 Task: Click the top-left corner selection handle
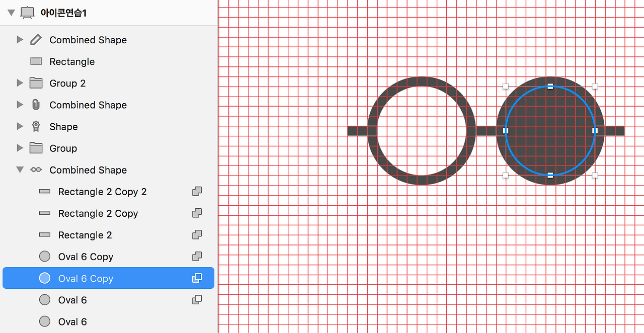point(506,86)
